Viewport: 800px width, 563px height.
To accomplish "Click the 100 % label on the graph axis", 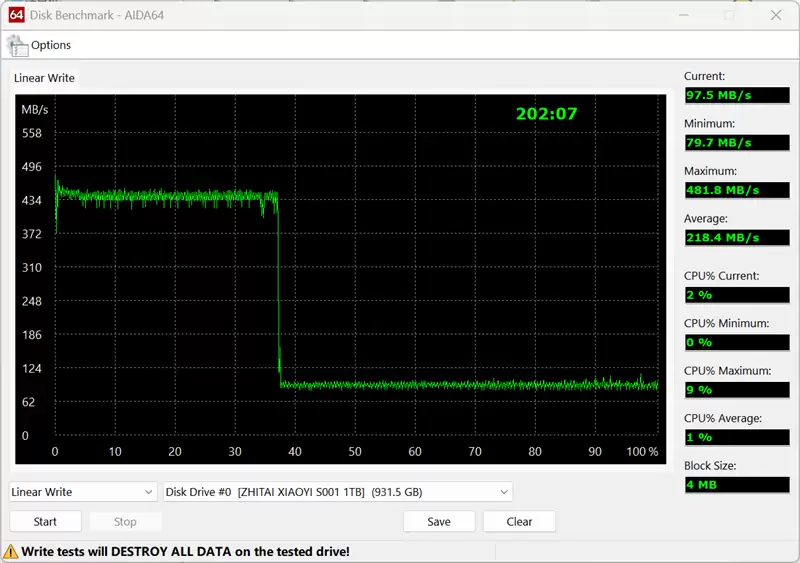I will tap(642, 452).
